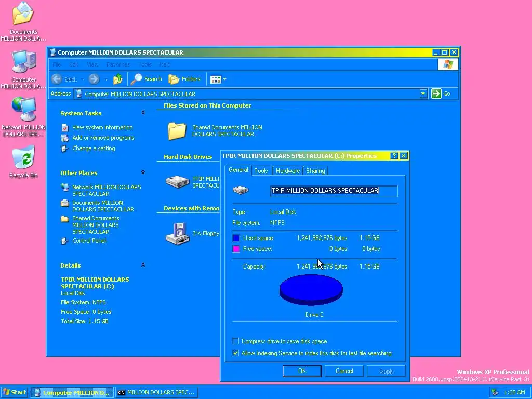Uncheck Allow Indexing Service checkbox

pos(235,353)
